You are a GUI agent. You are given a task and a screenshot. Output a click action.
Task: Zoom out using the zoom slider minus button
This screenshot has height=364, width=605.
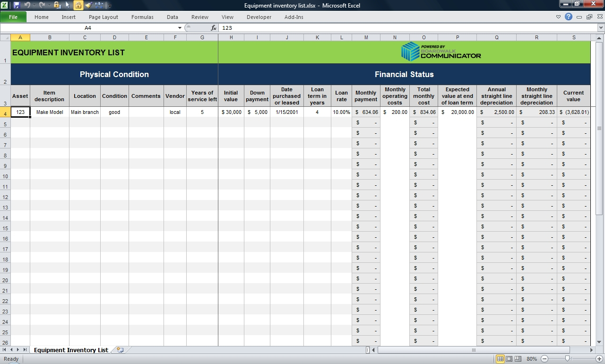(544, 359)
